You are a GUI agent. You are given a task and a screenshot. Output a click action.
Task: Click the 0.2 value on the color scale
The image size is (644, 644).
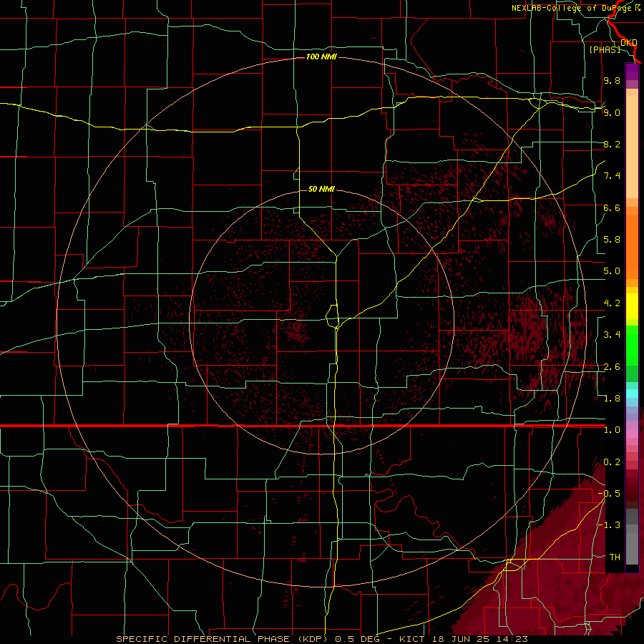(612, 462)
